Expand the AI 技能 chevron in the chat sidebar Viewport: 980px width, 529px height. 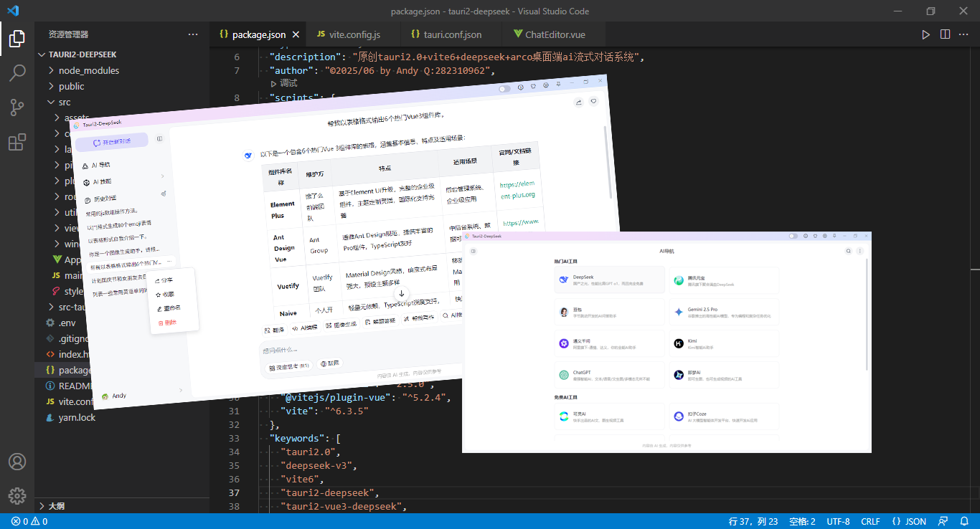pyautogui.click(x=163, y=176)
